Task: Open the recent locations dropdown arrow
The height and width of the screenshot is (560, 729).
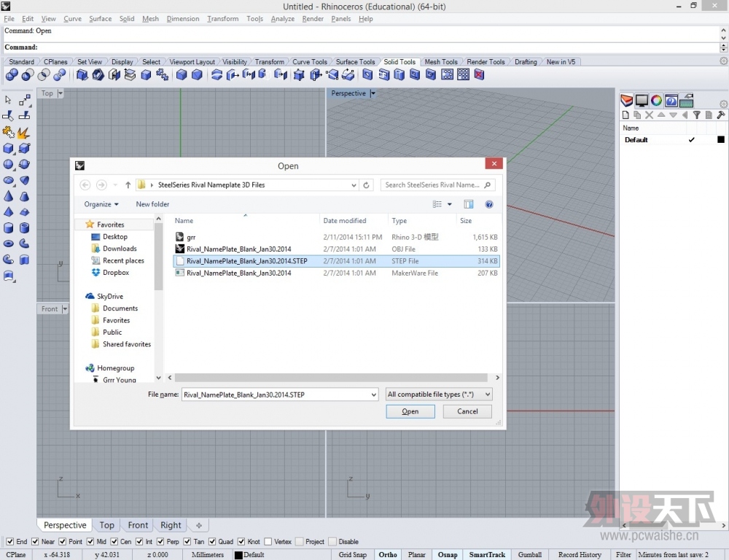Action: [x=115, y=185]
